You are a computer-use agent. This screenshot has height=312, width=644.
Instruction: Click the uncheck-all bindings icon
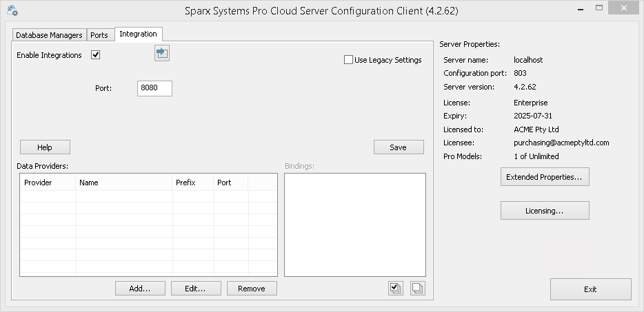tap(417, 289)
